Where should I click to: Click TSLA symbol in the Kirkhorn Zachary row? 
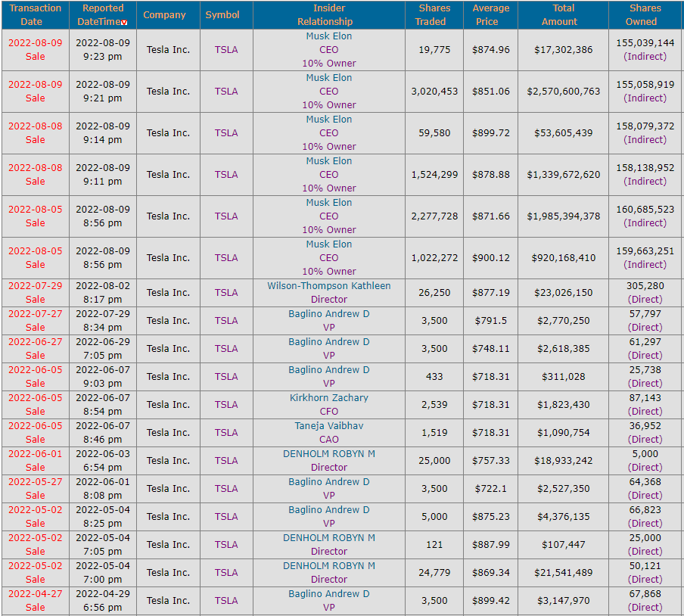click(x=226, y=404)
